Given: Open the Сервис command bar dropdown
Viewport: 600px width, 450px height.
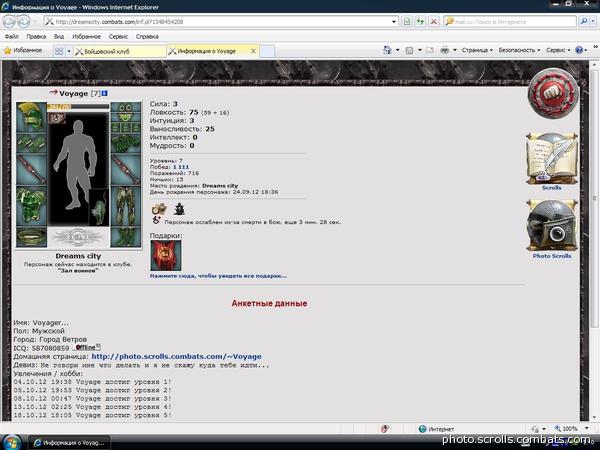Looking at the screenshot, I should tap(558, 50).
